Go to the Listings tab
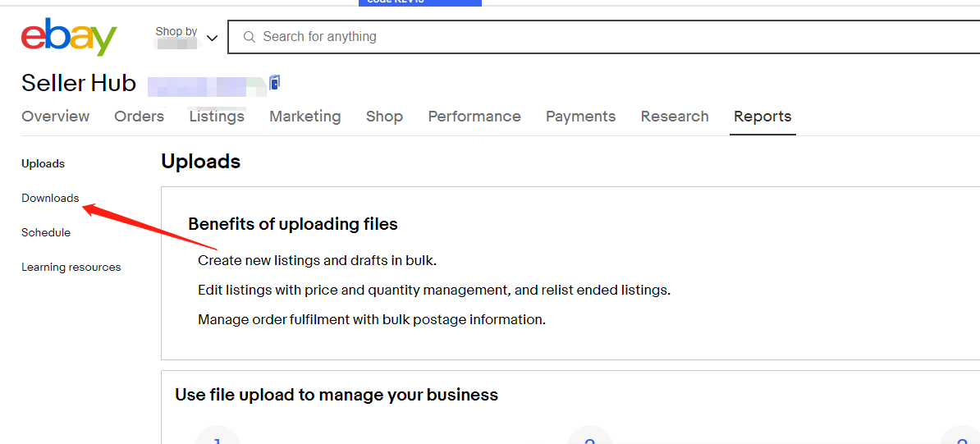The image size is (980, 444). point(217,117)
